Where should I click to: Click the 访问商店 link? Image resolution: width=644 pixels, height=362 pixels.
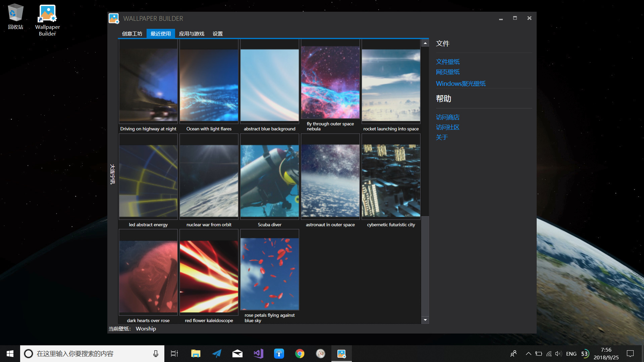tap(447, 117)
